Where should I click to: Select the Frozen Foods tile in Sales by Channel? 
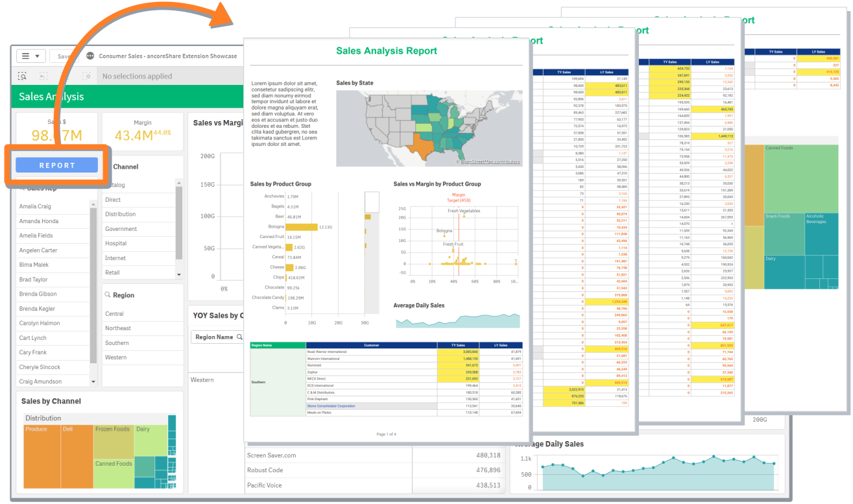pyautogui.click(x=114, y=441)
